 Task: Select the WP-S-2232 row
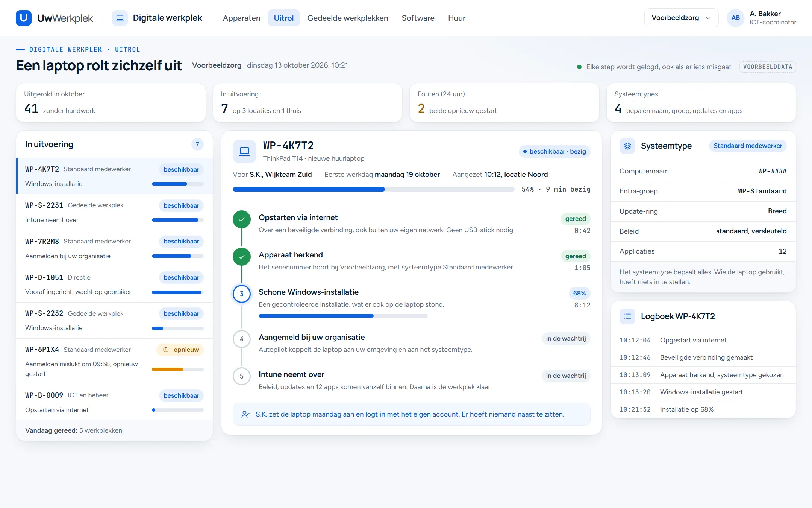(114, 321)
